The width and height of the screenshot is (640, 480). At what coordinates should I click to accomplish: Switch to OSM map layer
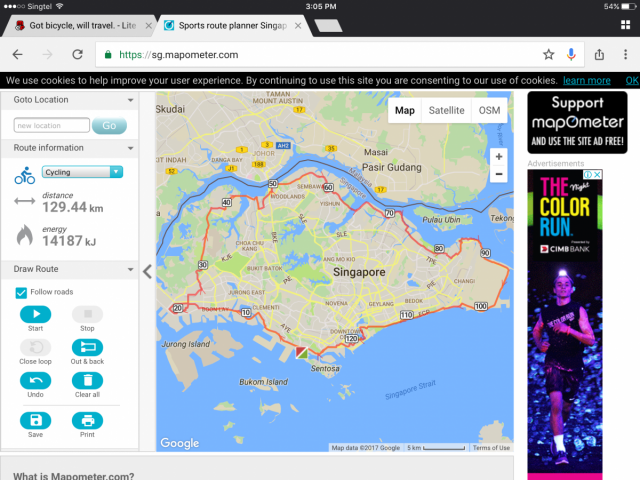489,111
